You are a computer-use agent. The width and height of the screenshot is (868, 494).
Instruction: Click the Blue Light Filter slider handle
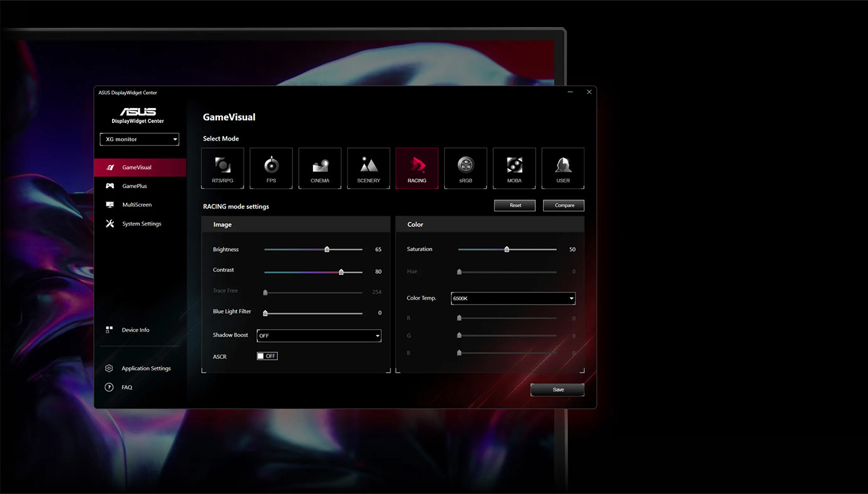[x=265, y=313]
